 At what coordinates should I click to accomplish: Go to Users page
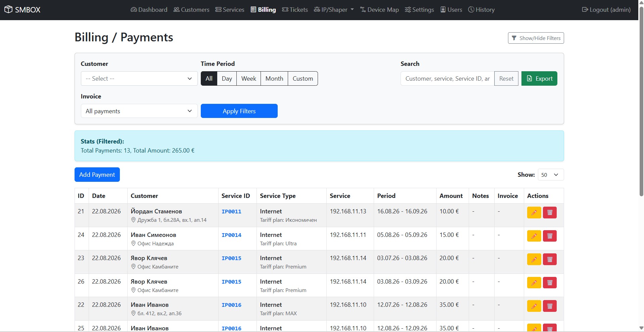click(x=451, y=10)
